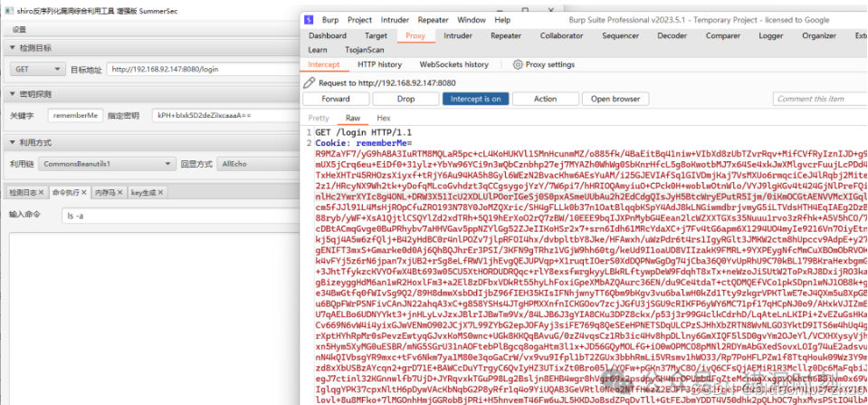868x405 pixels.
Task: Close the 内存马 tab with its X
Action: coord(121,193)
